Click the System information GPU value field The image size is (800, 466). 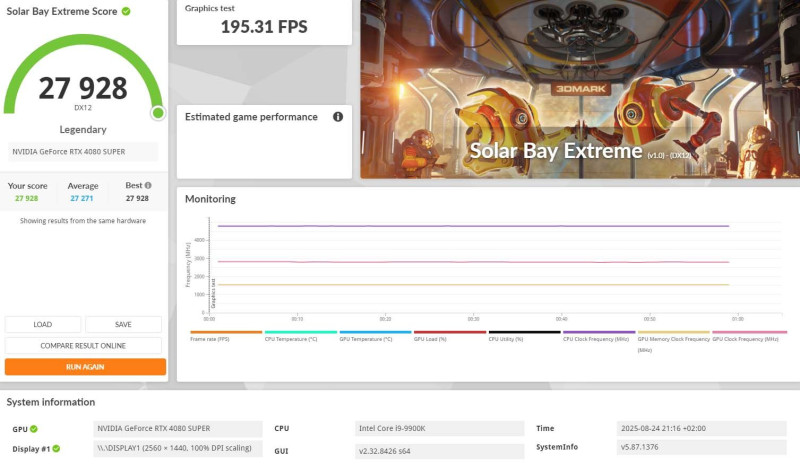178,428
